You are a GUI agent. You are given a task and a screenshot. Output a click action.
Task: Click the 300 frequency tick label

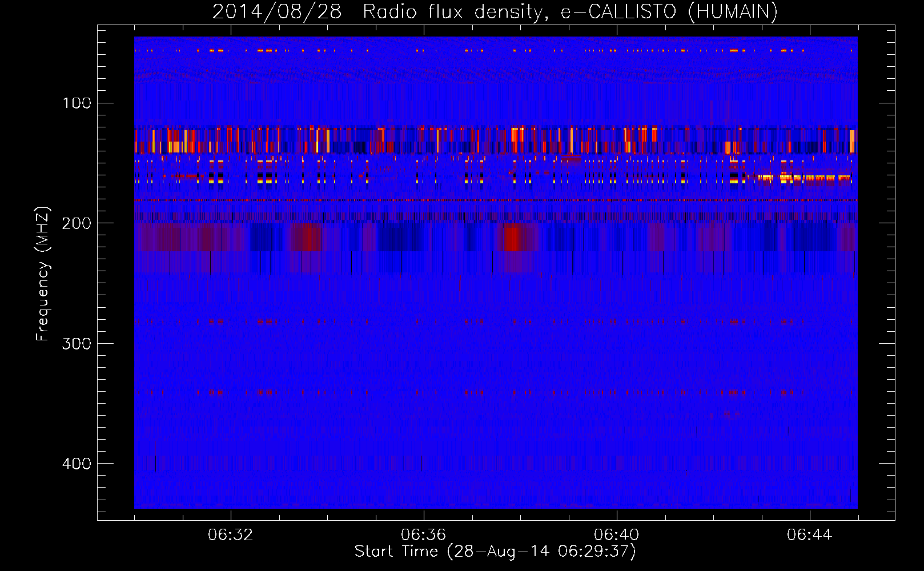[x=77, y=344]
